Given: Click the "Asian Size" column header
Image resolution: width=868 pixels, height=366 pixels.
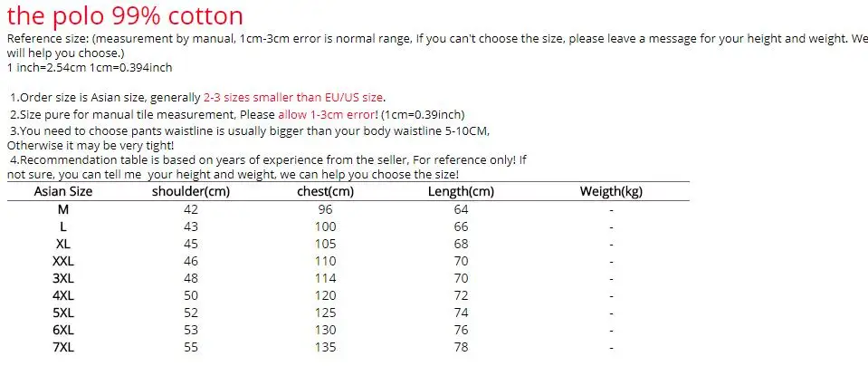Looking at the screenshot, I should point(63,191).
